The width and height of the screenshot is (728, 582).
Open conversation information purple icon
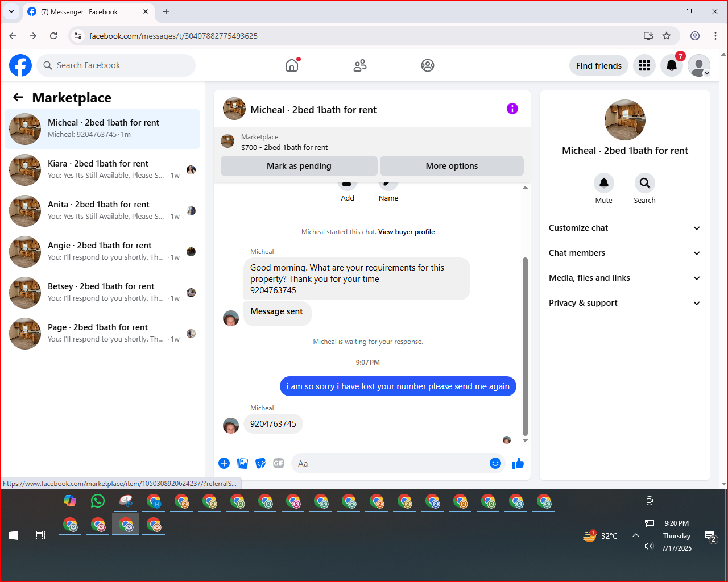512,109
